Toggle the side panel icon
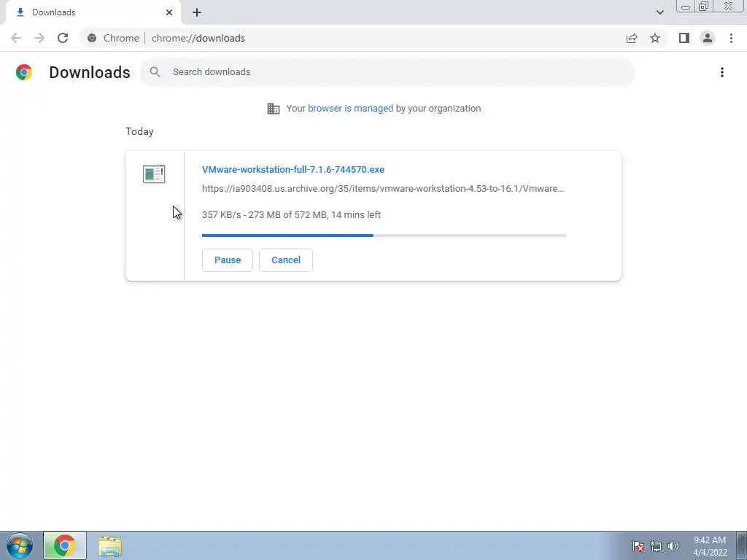 coord(684,38)
